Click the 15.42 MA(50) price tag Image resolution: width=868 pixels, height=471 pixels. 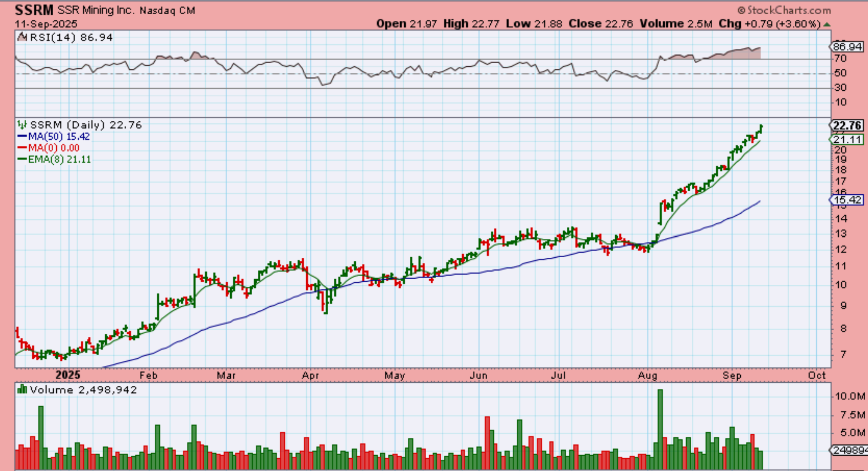pos(846,200)
